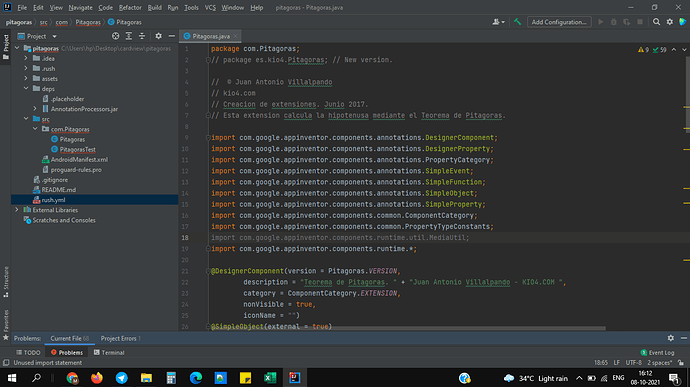Click the UTF-8 encoding in status bar
The width and height of the screenshot is (690, 387).
pos(633,363)
